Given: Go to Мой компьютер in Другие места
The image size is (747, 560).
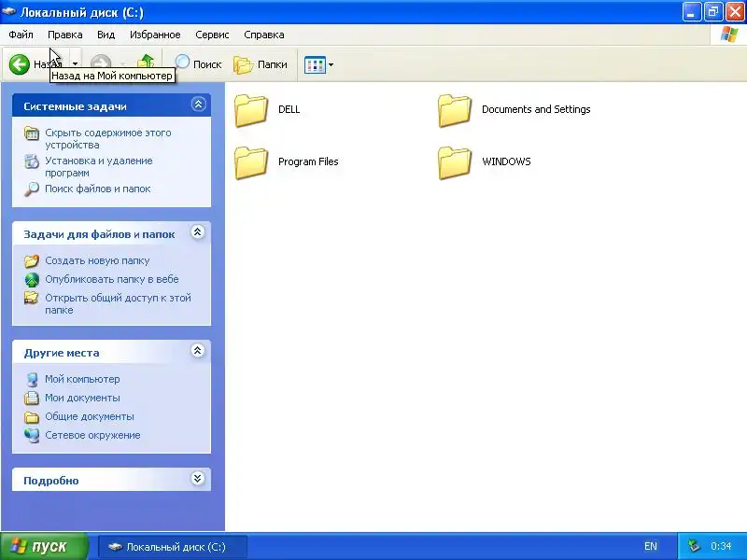Looking at the screenshot, I should coord(82,379).
